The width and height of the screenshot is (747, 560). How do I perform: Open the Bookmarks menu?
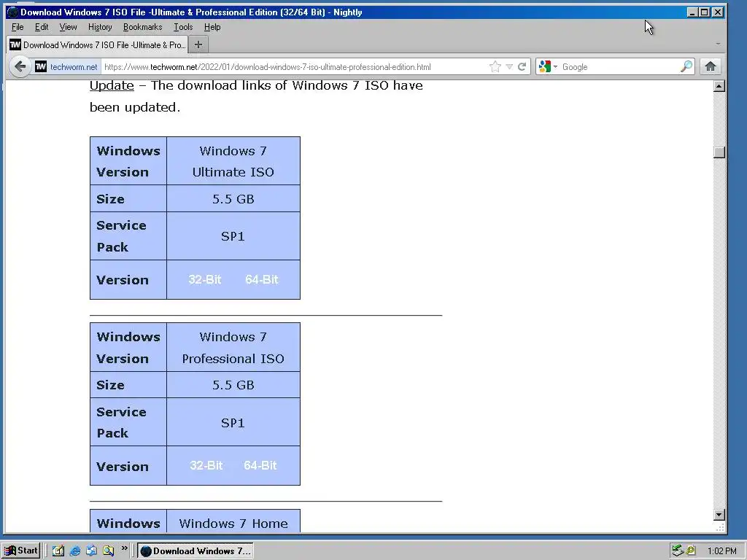point(142,27)
